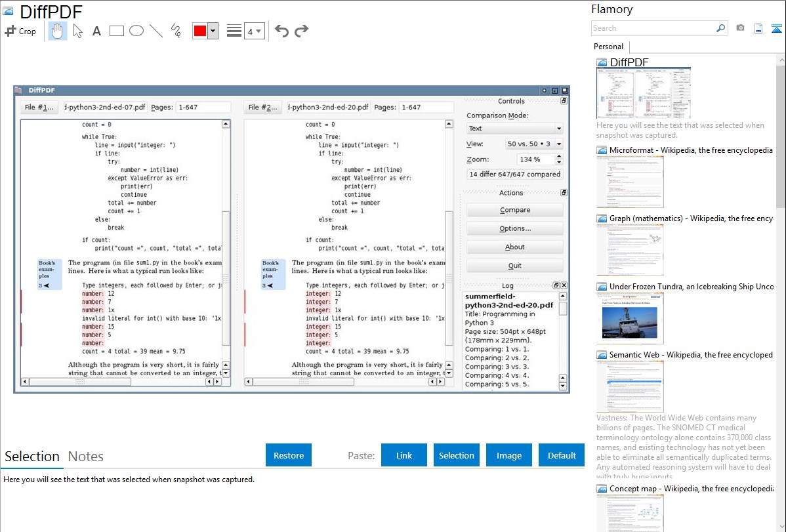Select the straight line tool
The height and width of the screenshot is (532, 786).
pyautogui.click(x=156, y=31)
